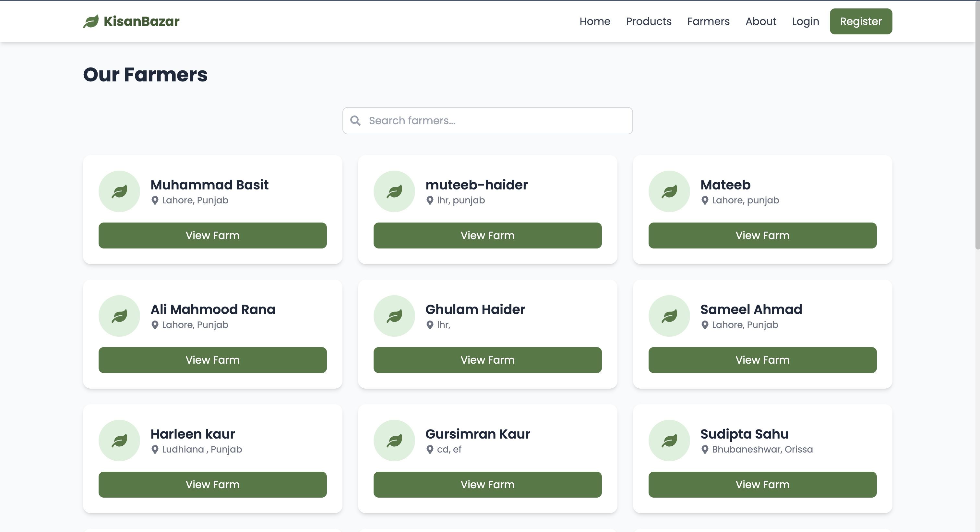Viewport: 980px width, 532px height.
Task: Open the Login page
Action: 806,21
